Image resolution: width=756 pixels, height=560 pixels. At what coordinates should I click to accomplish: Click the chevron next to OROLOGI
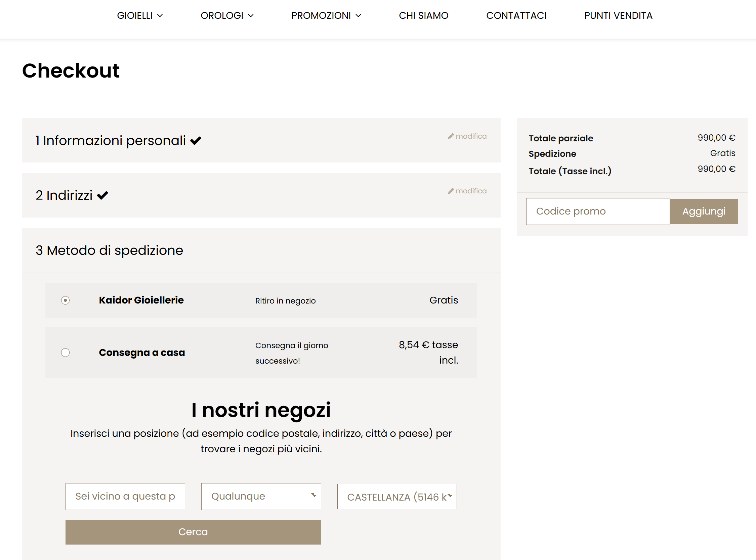[251, 15]
